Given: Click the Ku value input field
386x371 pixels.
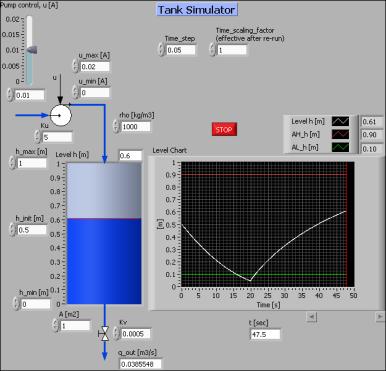Looking at the screenshot, I should tap(57, 137).
